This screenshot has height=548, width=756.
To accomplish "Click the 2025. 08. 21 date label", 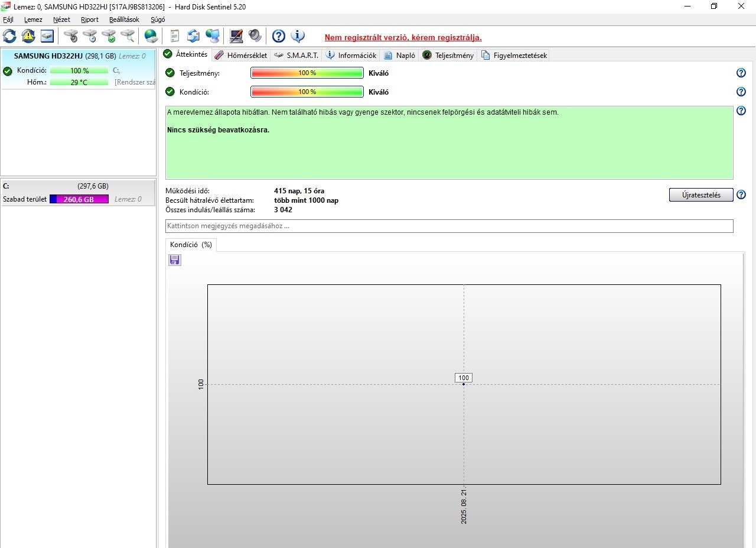I will (464, 507).
